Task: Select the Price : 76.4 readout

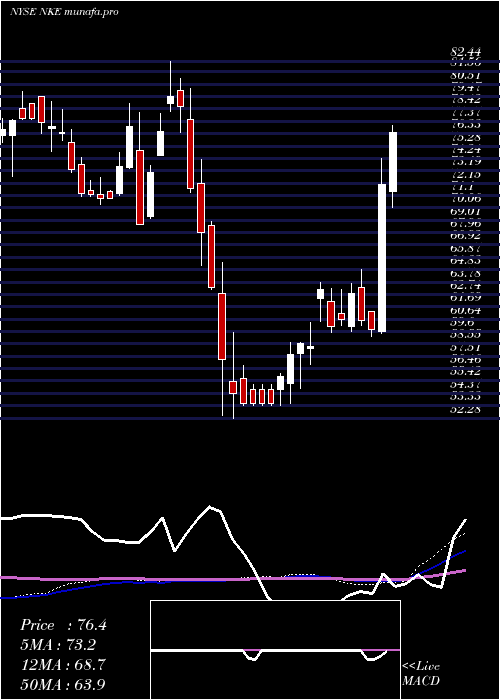Action: pyautogui.click(x=63, y=625)
